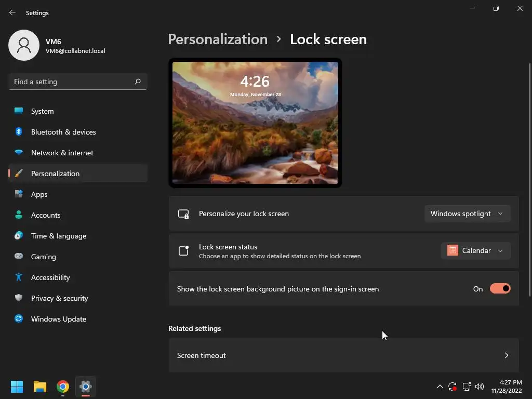Viewport: 532px width, 399px height.
Task: Go to Apps settings
Action: (78, 194)
